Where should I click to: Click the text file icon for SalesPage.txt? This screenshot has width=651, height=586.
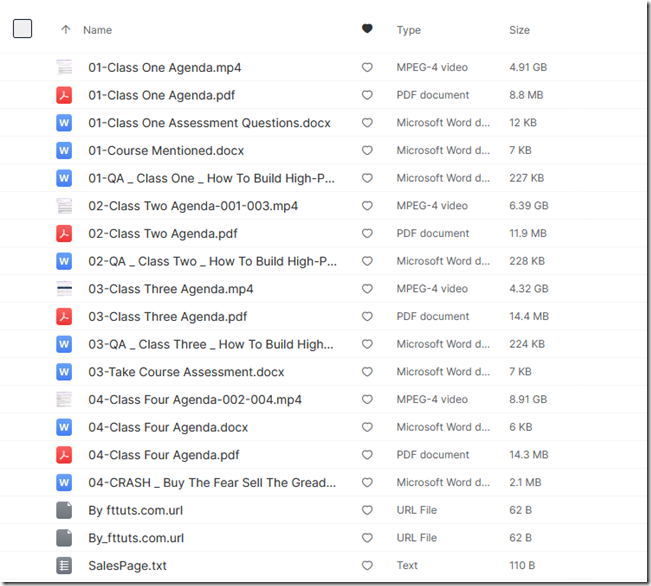[x=65, y=566]
